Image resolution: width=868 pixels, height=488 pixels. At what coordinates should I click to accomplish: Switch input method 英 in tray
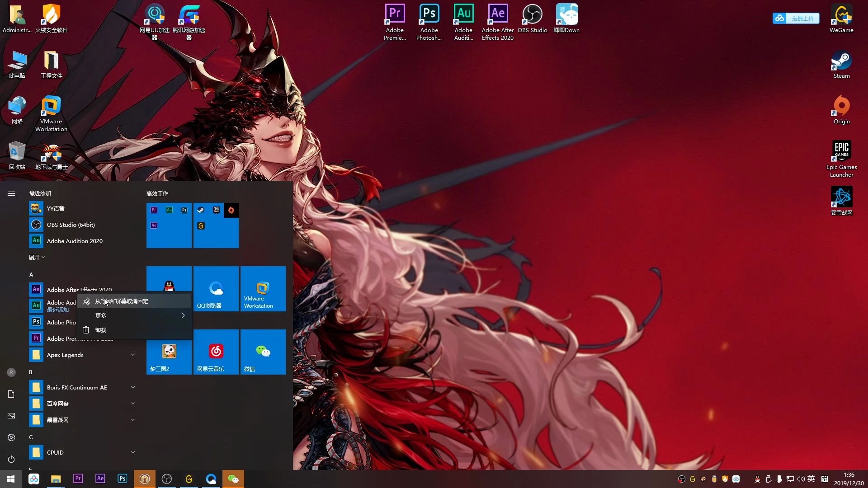pos(811,479)
